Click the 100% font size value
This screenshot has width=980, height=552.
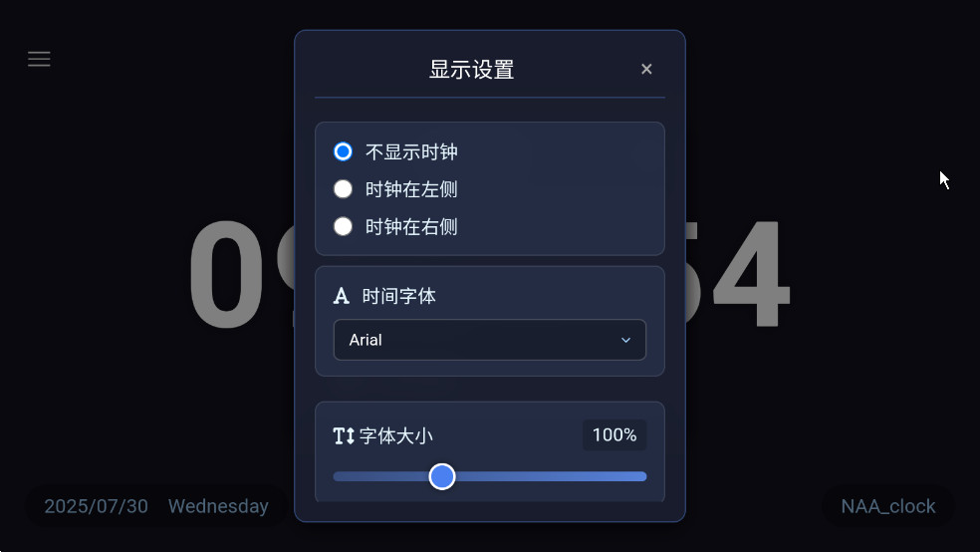coord(614,435)
